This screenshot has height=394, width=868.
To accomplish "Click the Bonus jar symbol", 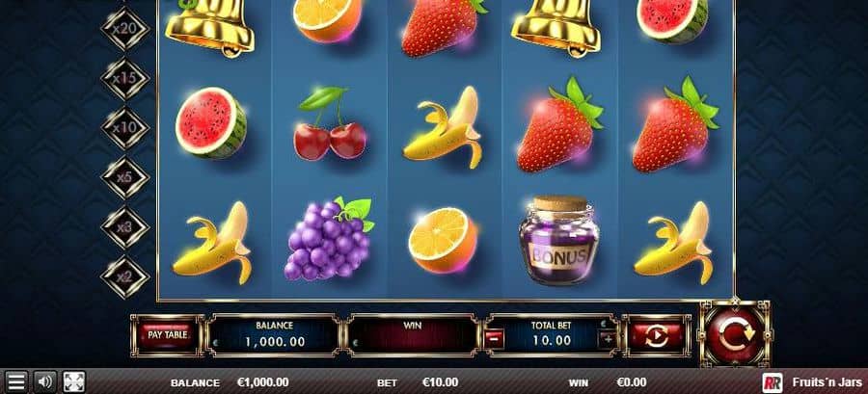I will [x=557, y=239].
